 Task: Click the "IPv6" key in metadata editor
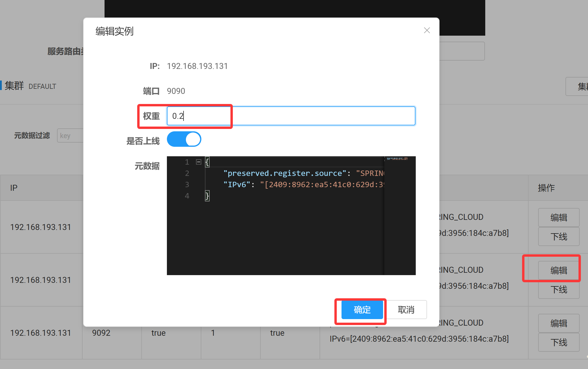click(x=237, y=184)
